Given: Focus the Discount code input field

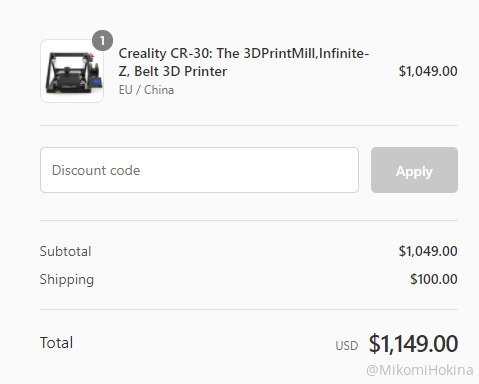Looking at the screenshot, I should (x=199, y=170).
